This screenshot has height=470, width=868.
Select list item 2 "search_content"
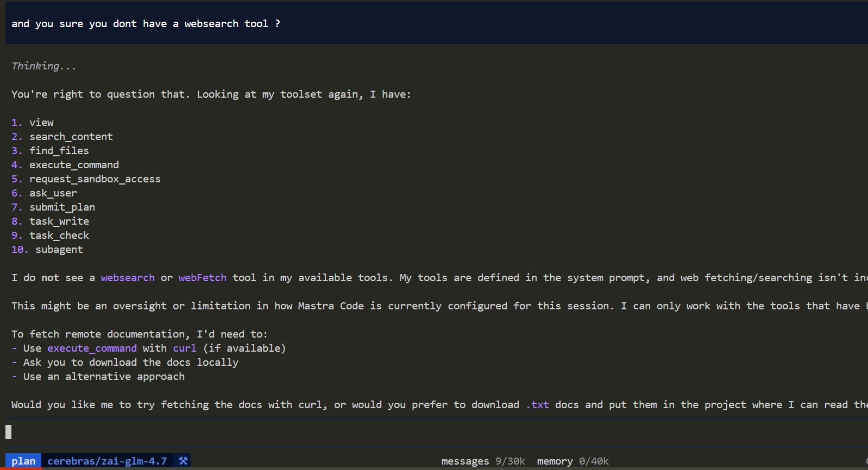pos(62,137)
